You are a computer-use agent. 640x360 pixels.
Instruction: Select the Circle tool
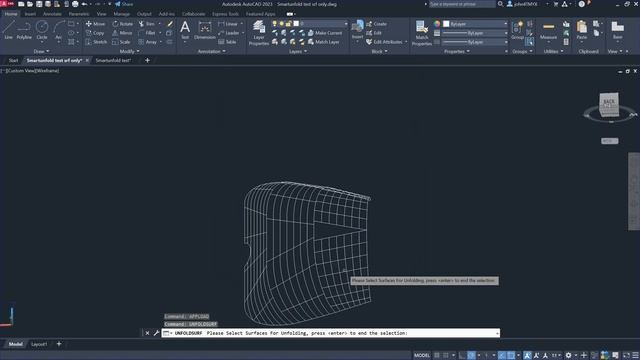[x=42, y=30]
